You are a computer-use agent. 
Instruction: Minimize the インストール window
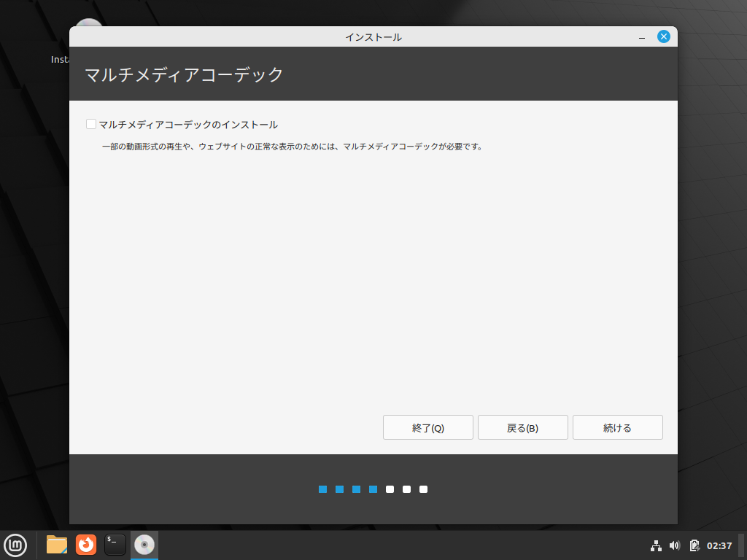tap(642, 37)
